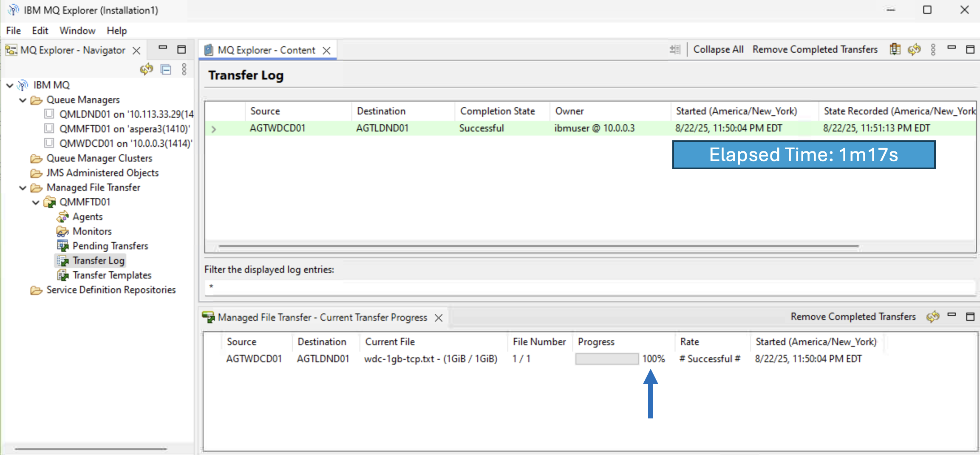Expand the AGTWDCD01 transfer log row
Viewport: 980px width, 455px height.
click(214, 129)
